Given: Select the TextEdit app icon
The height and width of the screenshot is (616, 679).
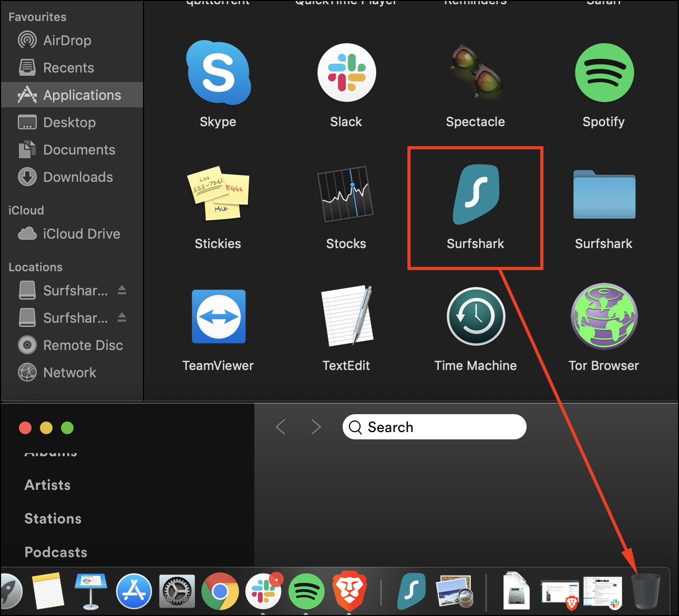Looking at the screenshot, I should [347, 315].
